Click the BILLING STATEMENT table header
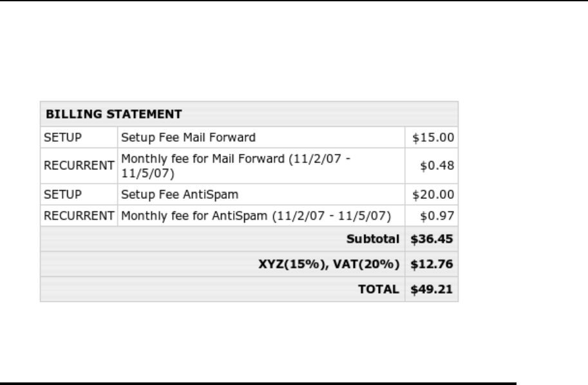 tap(113, 115)
